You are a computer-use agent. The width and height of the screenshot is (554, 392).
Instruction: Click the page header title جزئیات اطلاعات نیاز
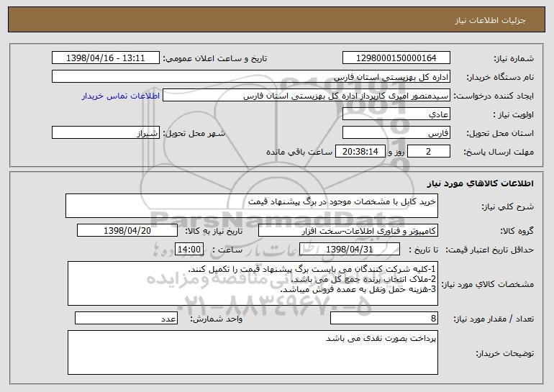coord(490,20)
